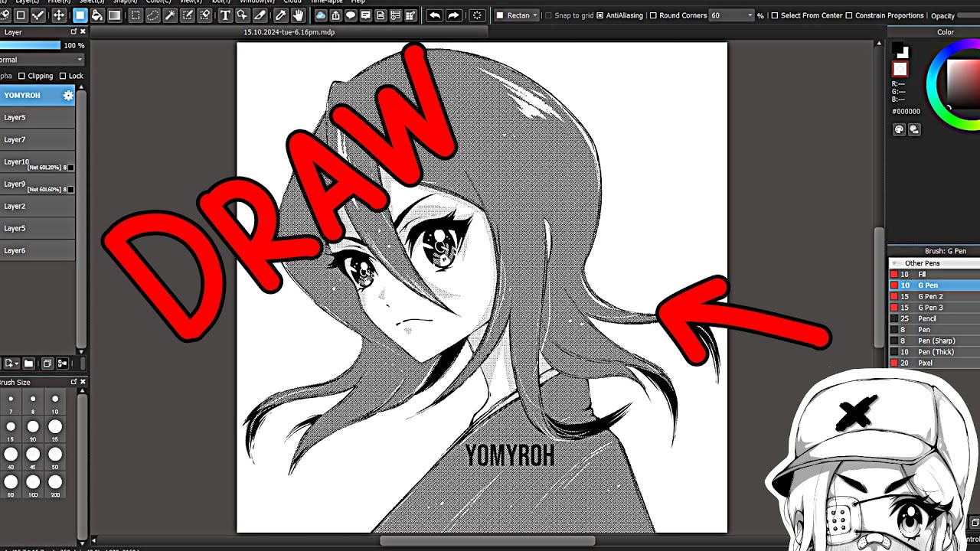Select the Move tool
The width and height of the screenshot is (980, 551).
tap(58, 15)
